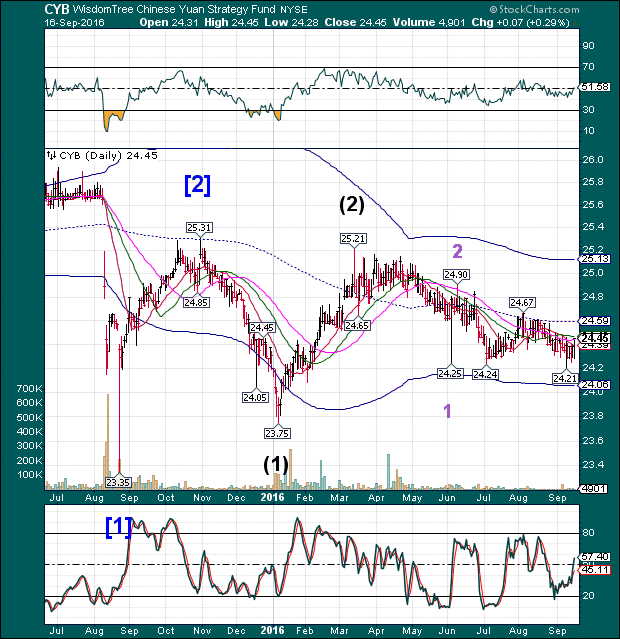Screen dimensions: 620x639
Task: Click the 24.05 price label
Action: tap(255, 397)
